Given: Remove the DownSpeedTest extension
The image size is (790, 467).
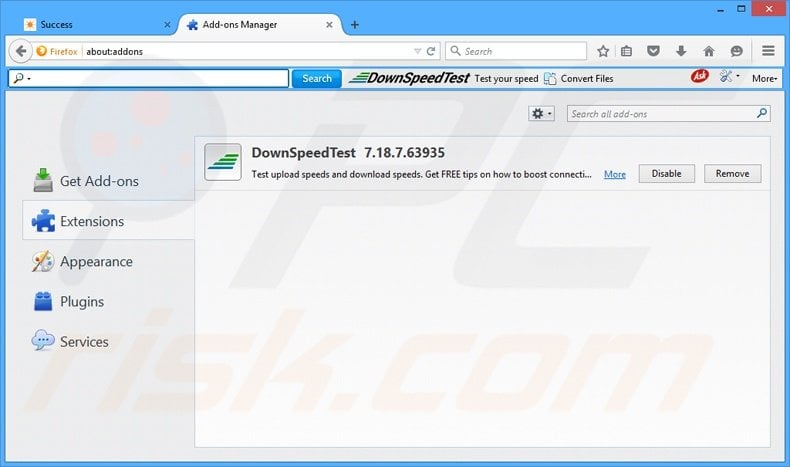Looking at the screenshot, I should click(x=733, y=173).
